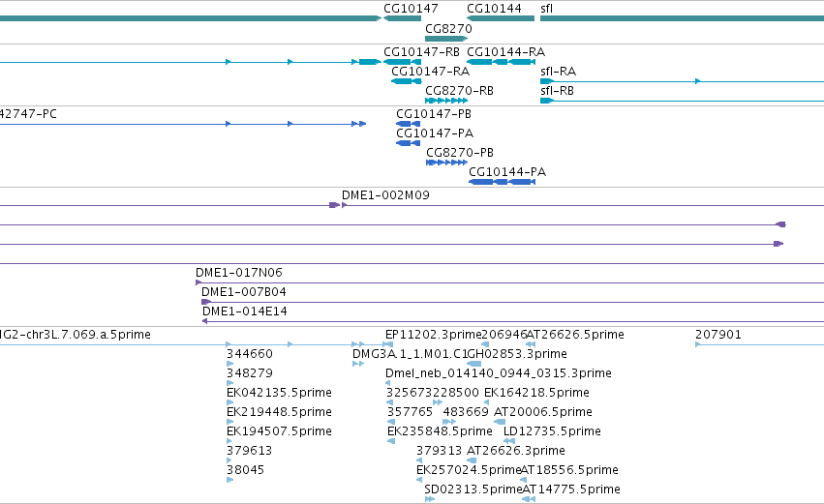Open EST EP11202.3prime
This screenshot has height=504, width=824.
click(x=433, y=335)
